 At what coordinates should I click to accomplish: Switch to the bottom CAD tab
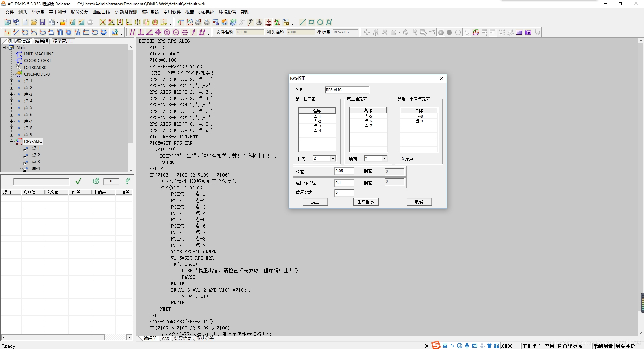pyautogui.click(x=166, y=339)
